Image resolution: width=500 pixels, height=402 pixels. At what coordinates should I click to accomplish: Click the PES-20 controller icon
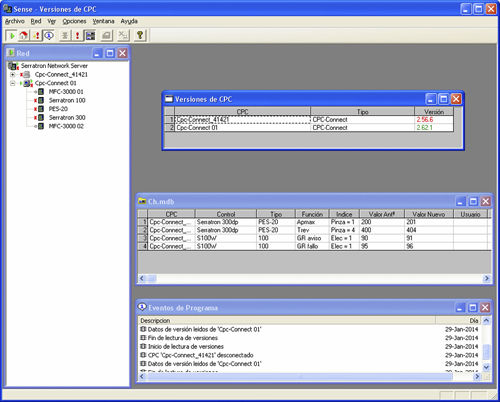40,109
